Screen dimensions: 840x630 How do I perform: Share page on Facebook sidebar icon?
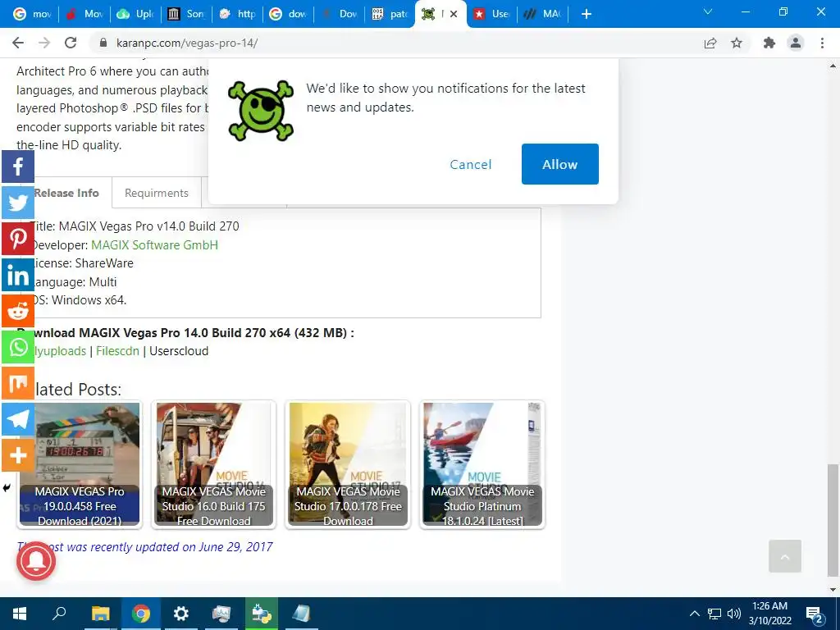pyautogui.click(x=18, y=167)
